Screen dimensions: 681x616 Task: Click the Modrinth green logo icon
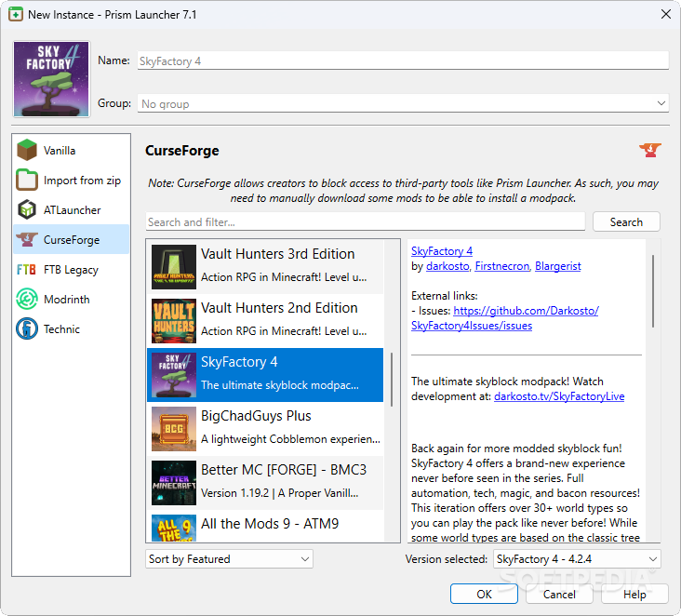[27, 300]
